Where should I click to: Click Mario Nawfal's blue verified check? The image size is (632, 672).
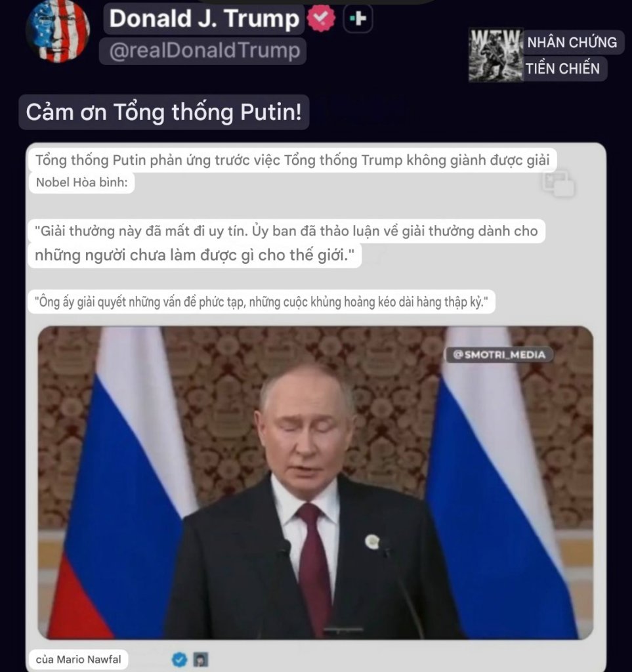pos(180,659)
